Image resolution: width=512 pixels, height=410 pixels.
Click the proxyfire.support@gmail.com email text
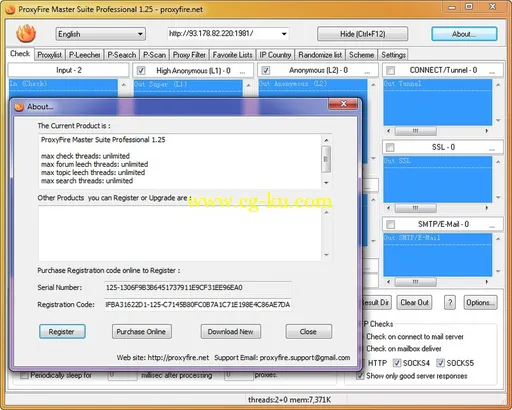coord(305,358)
